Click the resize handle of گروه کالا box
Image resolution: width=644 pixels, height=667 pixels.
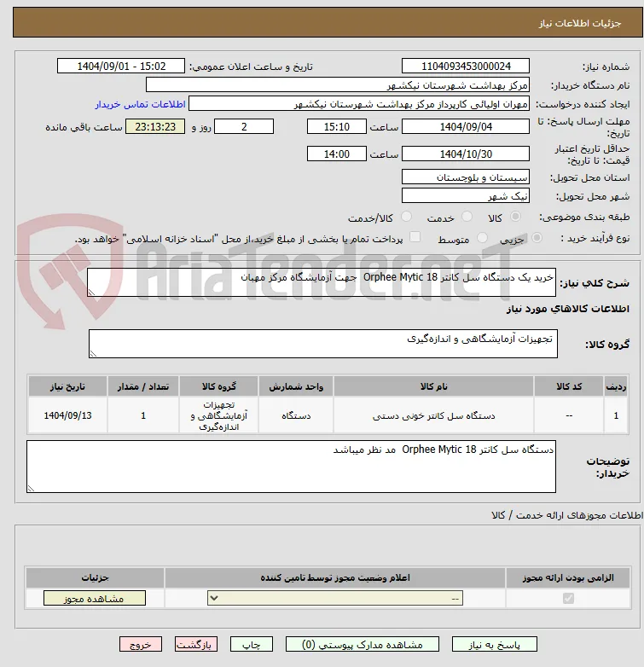(93, 353)
